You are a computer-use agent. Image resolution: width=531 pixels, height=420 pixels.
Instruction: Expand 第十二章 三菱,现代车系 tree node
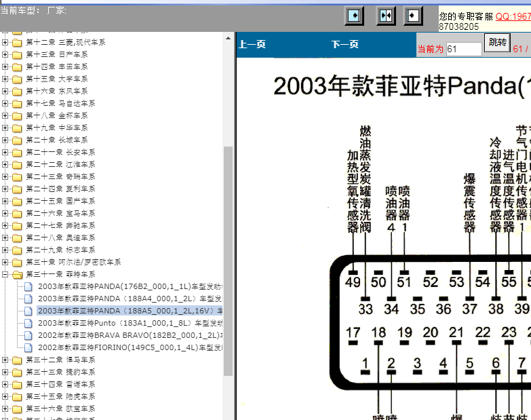tap(5, 42)
